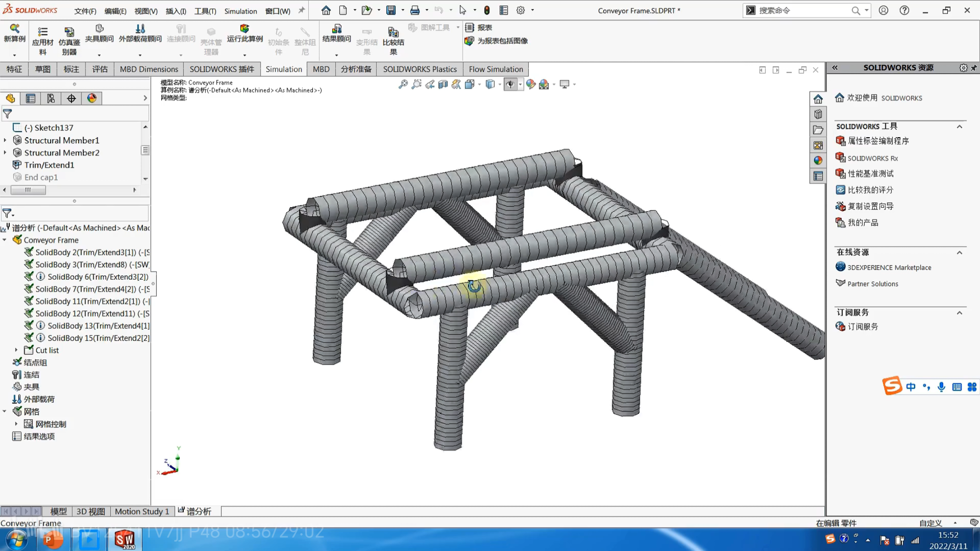
Task: Open the Simulation menu
Action: [x=240, y=11]
